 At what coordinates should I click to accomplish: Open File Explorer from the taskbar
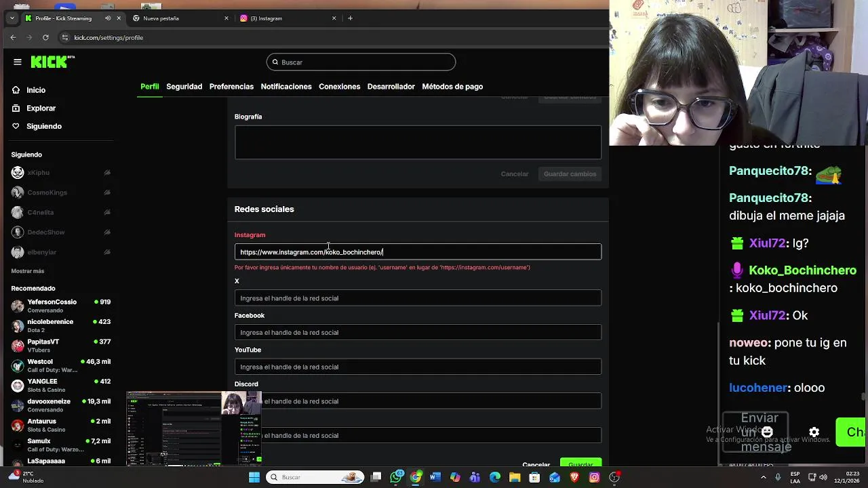(x=515, y=477)
